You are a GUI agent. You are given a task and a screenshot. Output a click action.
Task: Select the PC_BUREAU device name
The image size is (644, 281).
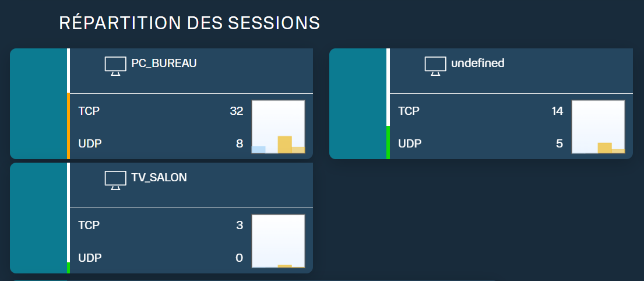pos(164,64)
